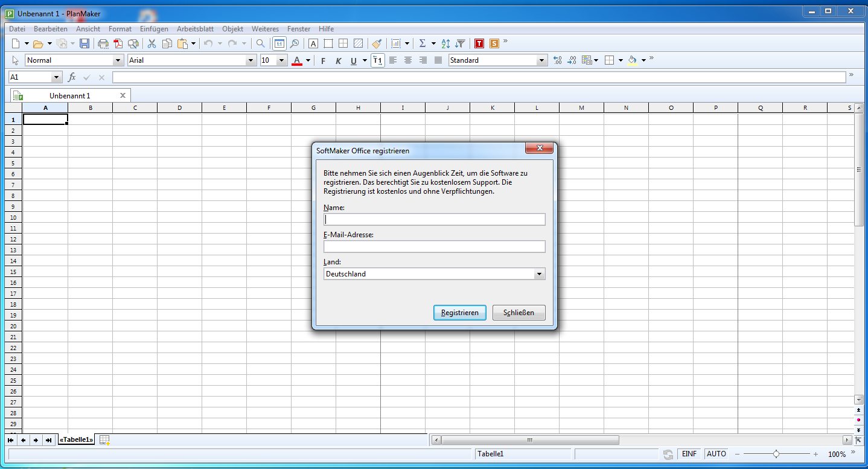Launch TextMaker via the red T icon
Screen dimensions: 868x469
(479, 43)
